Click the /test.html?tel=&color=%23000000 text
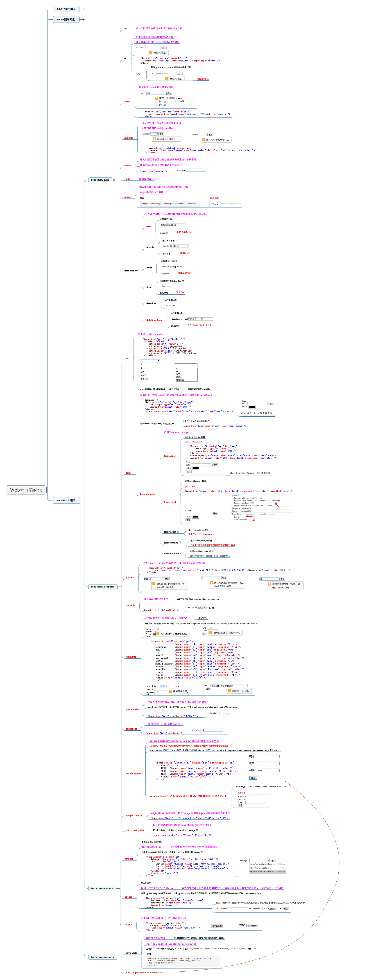The width and height of the screenshot is (369, 980). click(250, 473)
